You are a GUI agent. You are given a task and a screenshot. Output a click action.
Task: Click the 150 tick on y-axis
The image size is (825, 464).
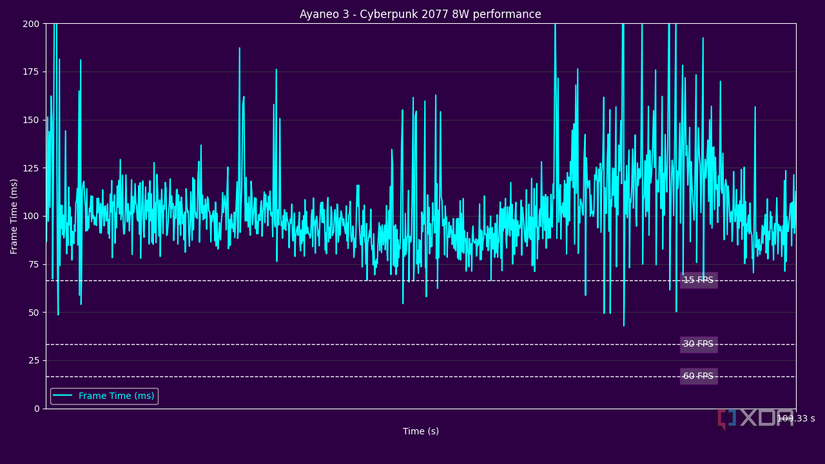click(x=31, y=120)
